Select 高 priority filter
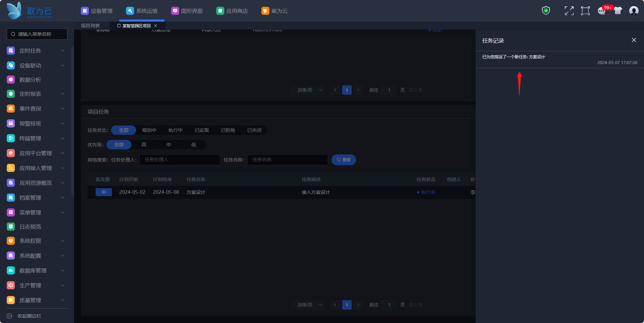644x323 pixels. click(x=144, y=145)
